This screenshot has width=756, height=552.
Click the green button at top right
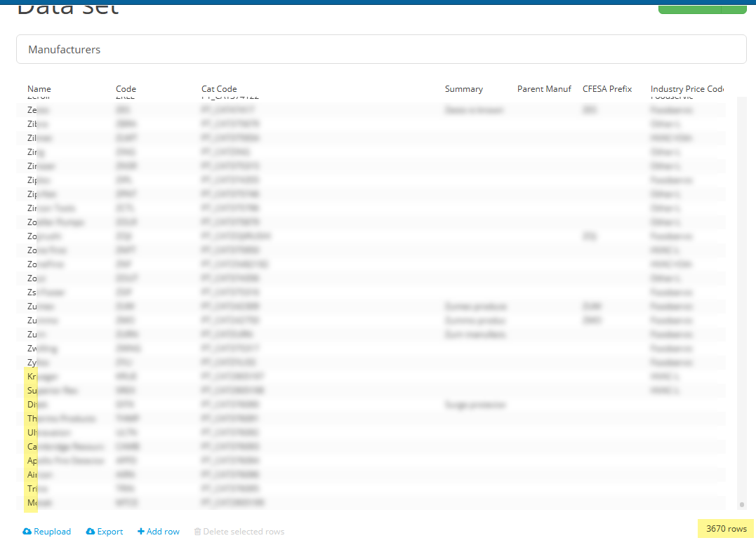689,8
